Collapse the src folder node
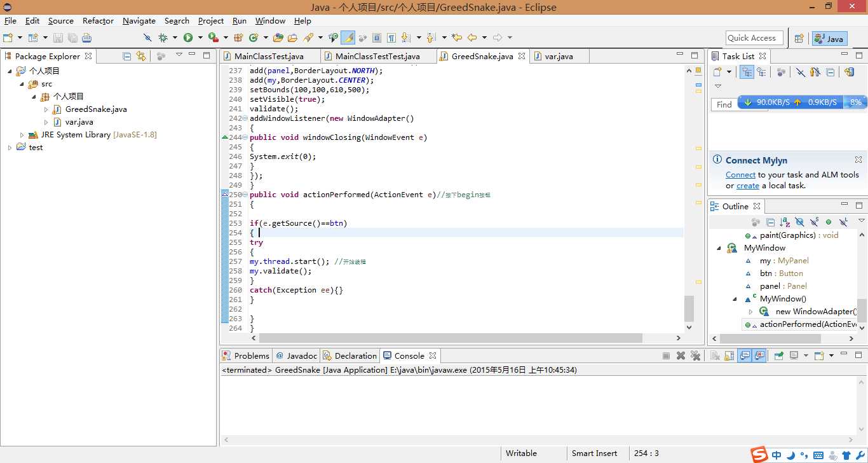The width and height of the screenshot is (868, 463). (22, 84)
